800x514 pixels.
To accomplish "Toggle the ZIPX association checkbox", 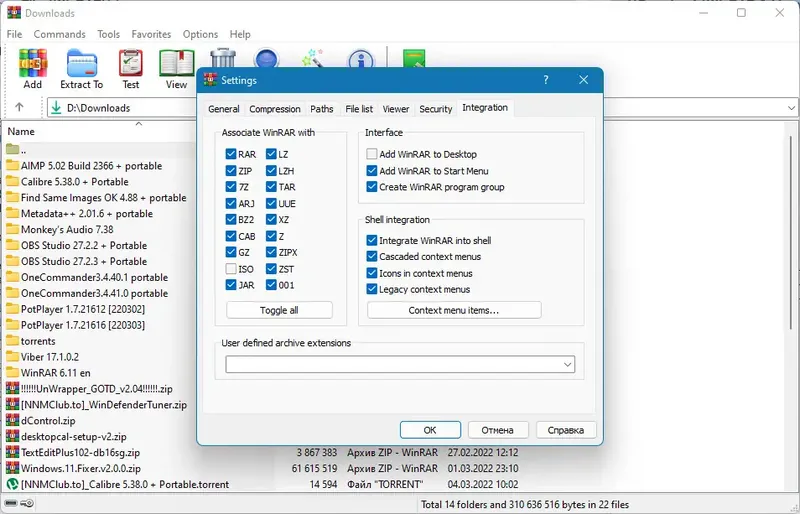I will pos(271,252).
